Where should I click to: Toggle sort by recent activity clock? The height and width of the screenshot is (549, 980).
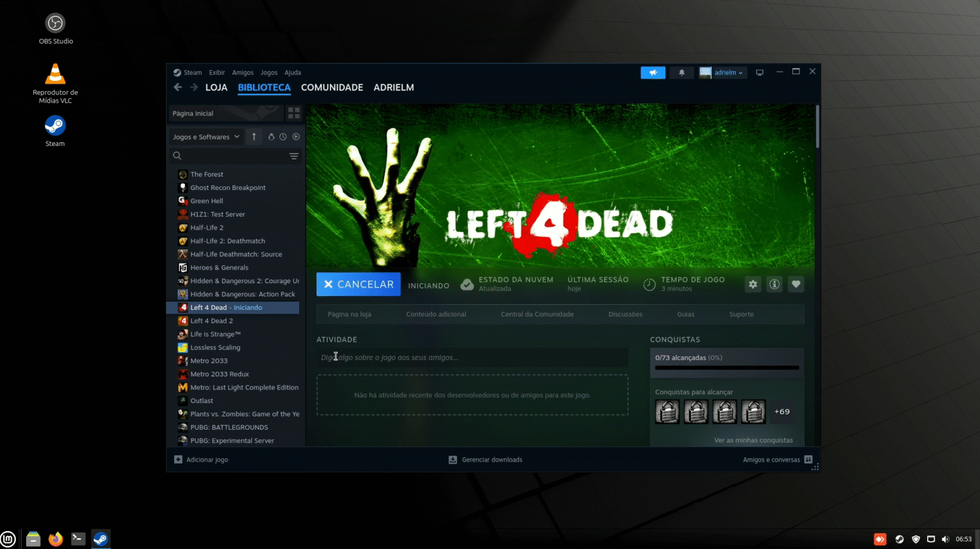[283, 136]
